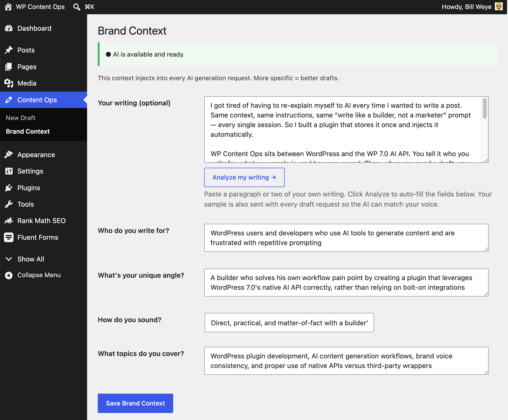This screenshot has width=508, height=420.
Task: Click Collapse Menu label
Action: [x=39, y=275]
